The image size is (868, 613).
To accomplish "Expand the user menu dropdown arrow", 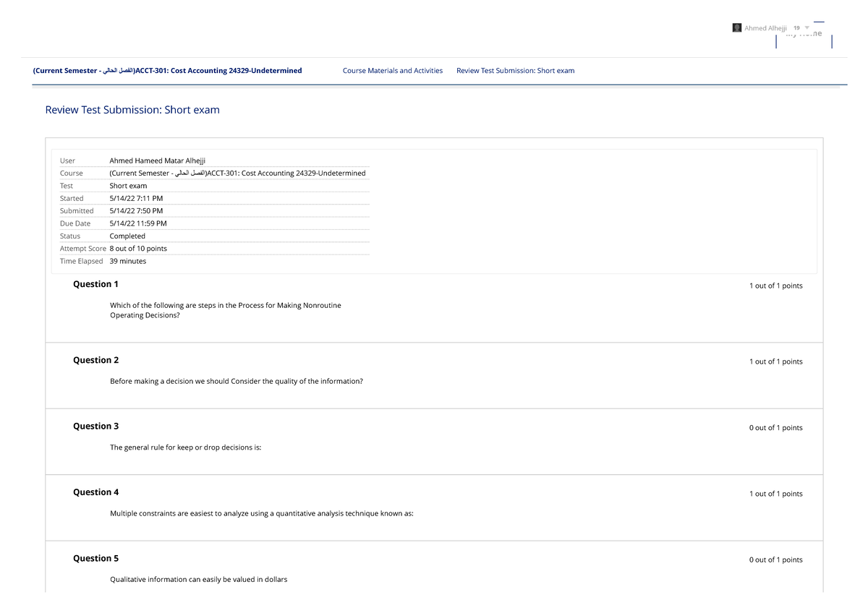I will (x=807, y=28).
